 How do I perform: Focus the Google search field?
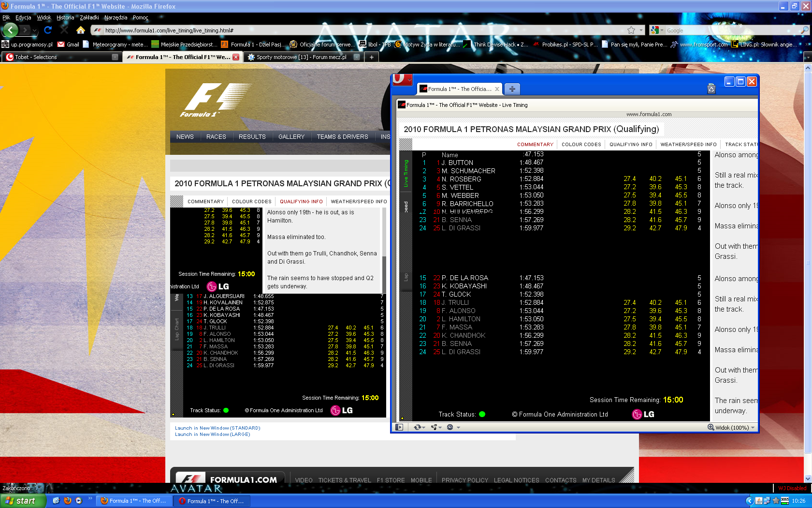point(732,30)
